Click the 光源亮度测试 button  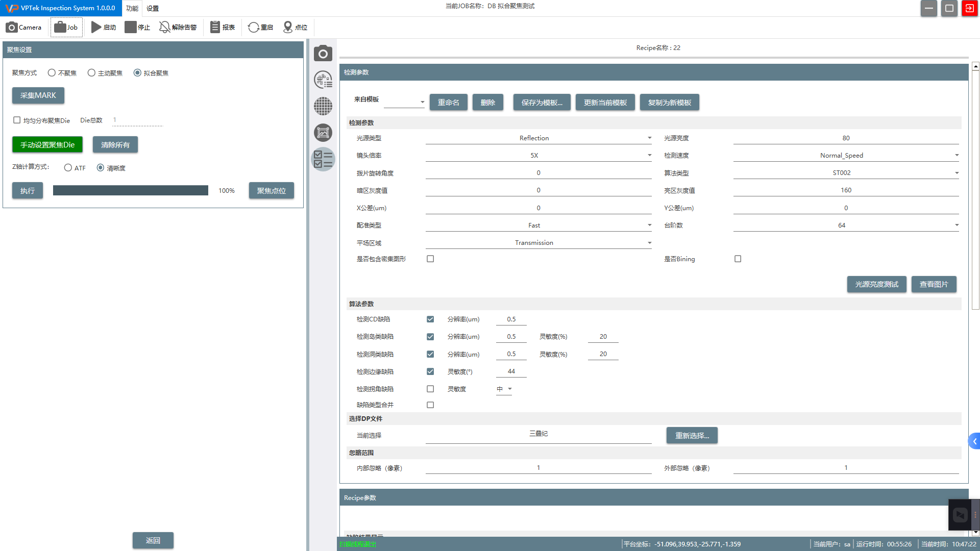click(x=876, y=285)
